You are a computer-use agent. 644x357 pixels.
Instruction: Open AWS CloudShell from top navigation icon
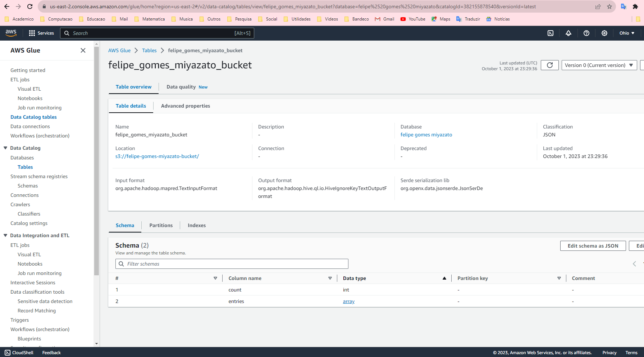click(550, 33)
